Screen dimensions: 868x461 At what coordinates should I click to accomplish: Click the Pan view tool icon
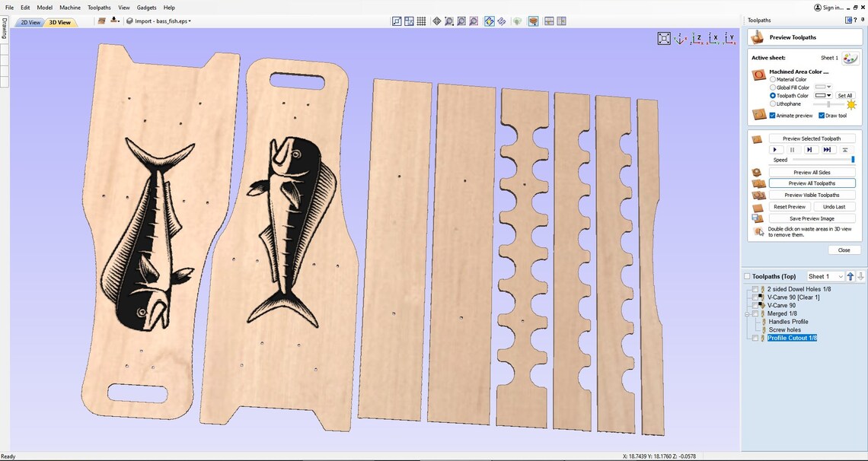point(436,21)
